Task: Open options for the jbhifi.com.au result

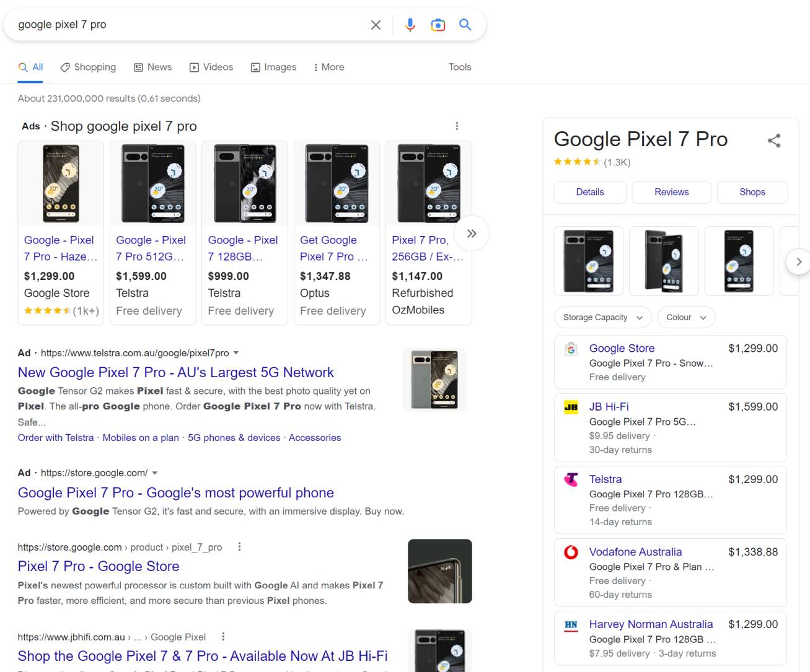Action: (223, 637)
